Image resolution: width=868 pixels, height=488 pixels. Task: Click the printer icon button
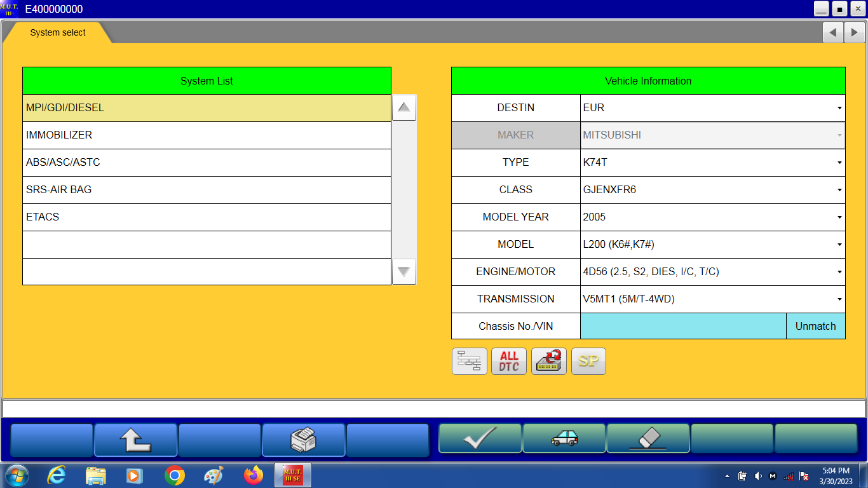[x=304, y=440]
